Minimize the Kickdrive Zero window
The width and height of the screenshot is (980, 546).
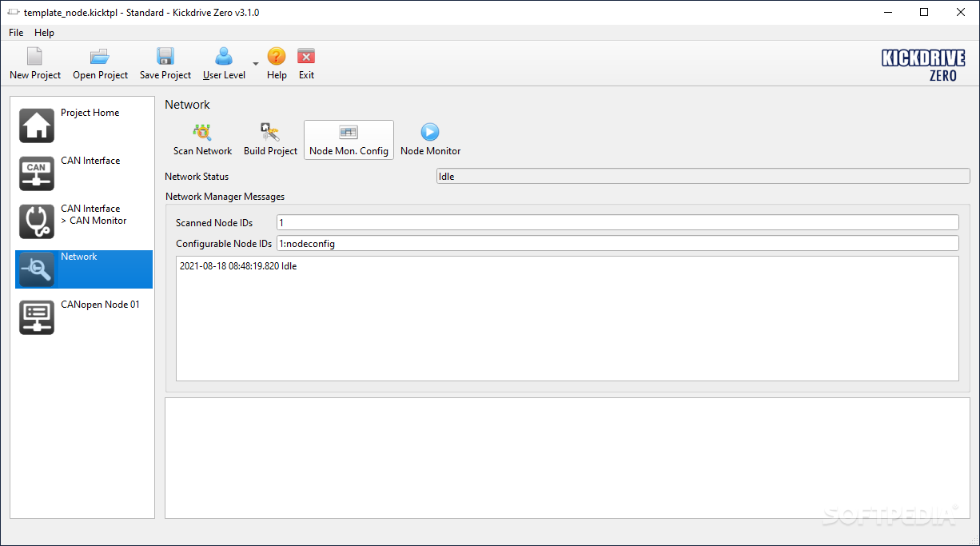pos(888,12)
